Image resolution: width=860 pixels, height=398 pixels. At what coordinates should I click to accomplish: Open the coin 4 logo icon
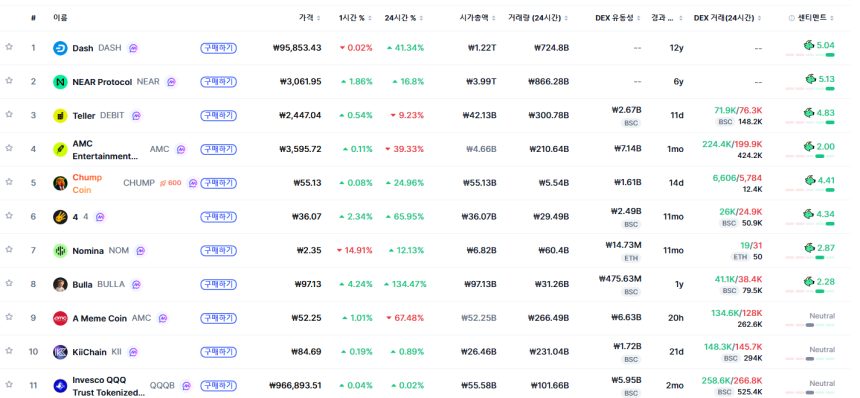[x=60, y=217]
